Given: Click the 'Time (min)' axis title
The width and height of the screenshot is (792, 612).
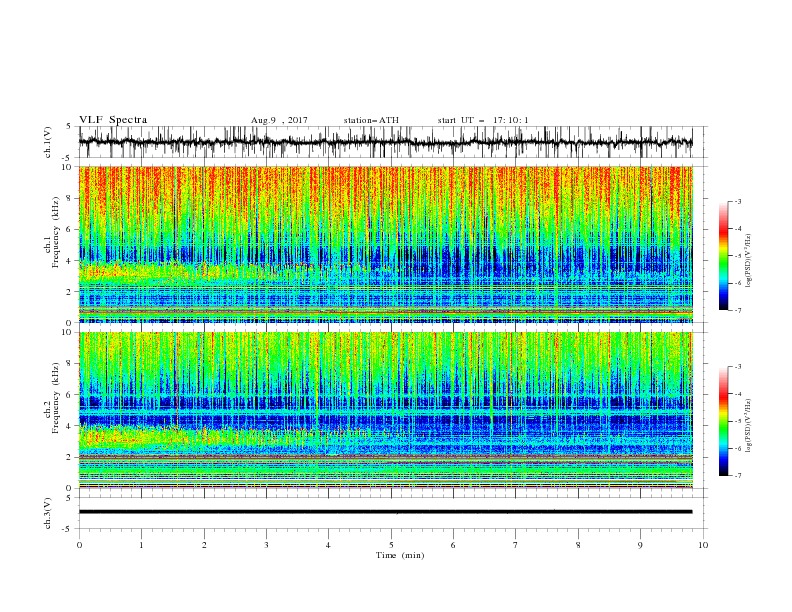Looking at the screenshot, I should pyautogui.click(x=400, y=555).
